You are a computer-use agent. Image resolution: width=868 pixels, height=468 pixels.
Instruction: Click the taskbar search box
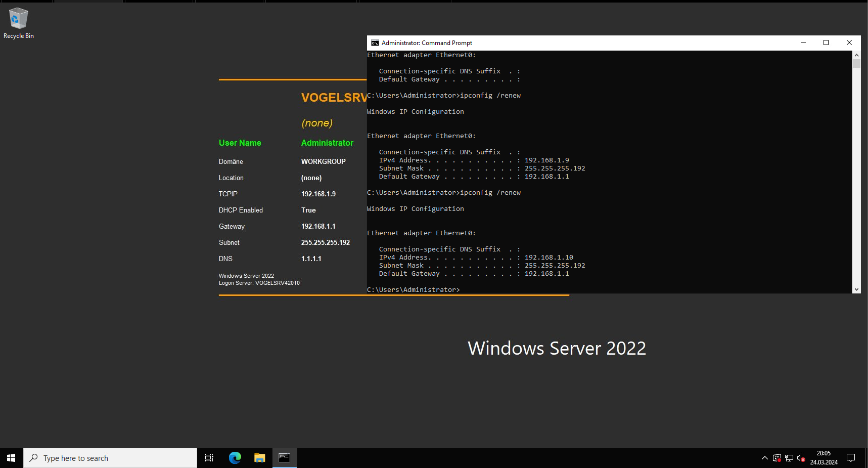click(x=110, y=458)
